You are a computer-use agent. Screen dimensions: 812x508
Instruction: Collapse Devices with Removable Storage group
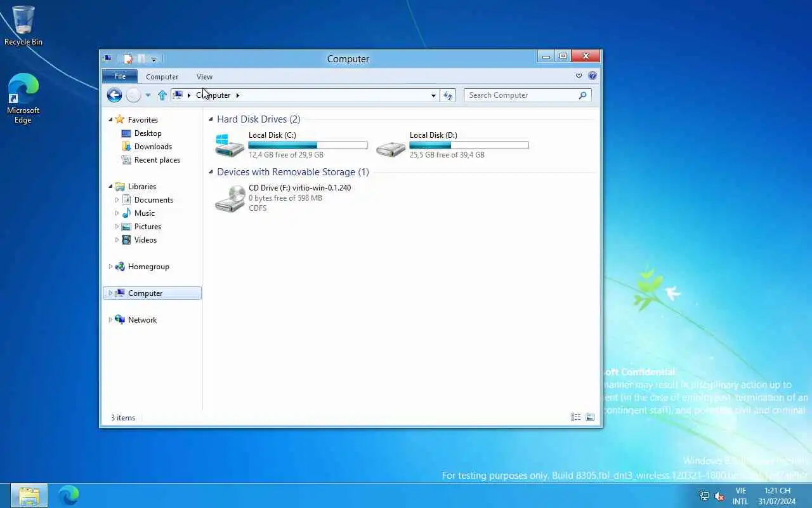[x=211, y=172]
